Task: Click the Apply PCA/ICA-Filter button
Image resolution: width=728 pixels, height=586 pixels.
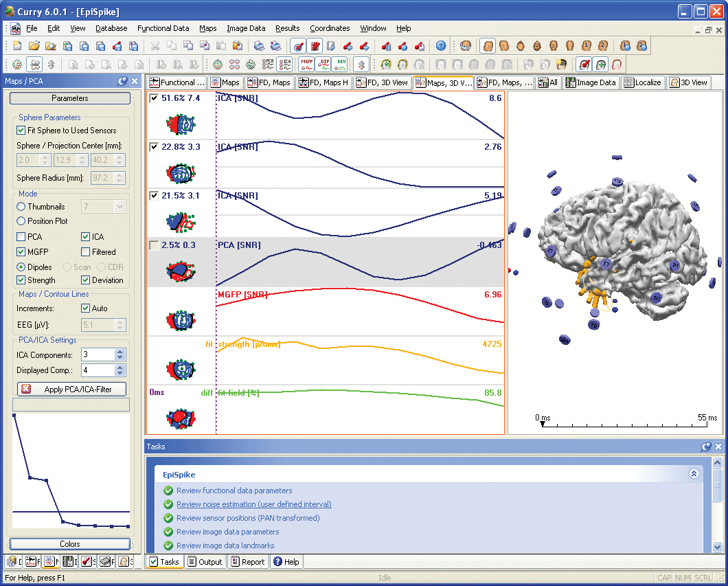Action: 70,389
